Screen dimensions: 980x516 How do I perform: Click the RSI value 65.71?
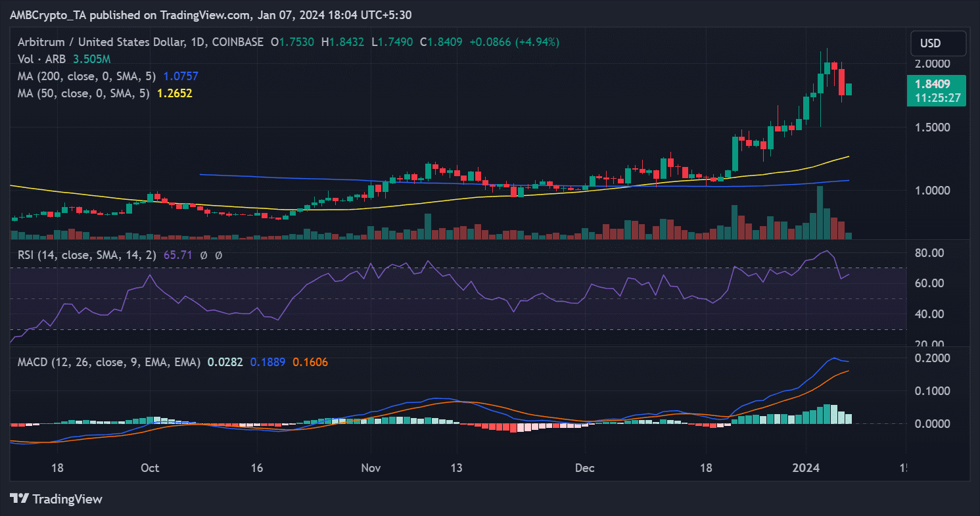[177, 255]
